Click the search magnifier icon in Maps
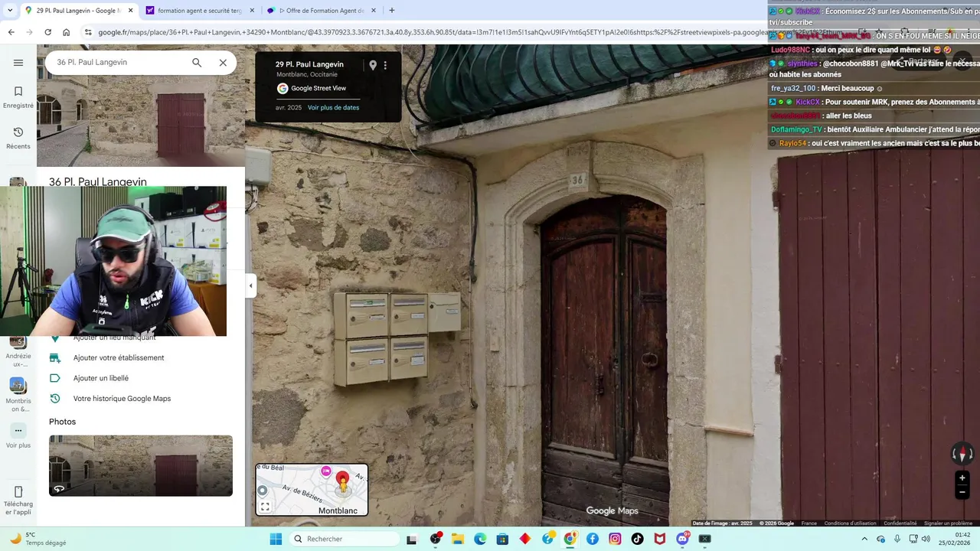This screenshot has width=980, height=551. 197,63
